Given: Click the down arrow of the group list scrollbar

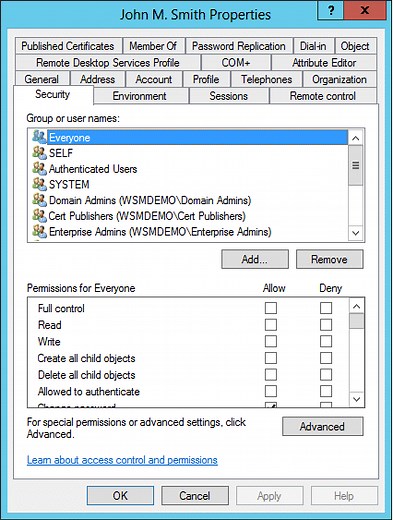Looking at the screenshot, I should tap(356, 233).
